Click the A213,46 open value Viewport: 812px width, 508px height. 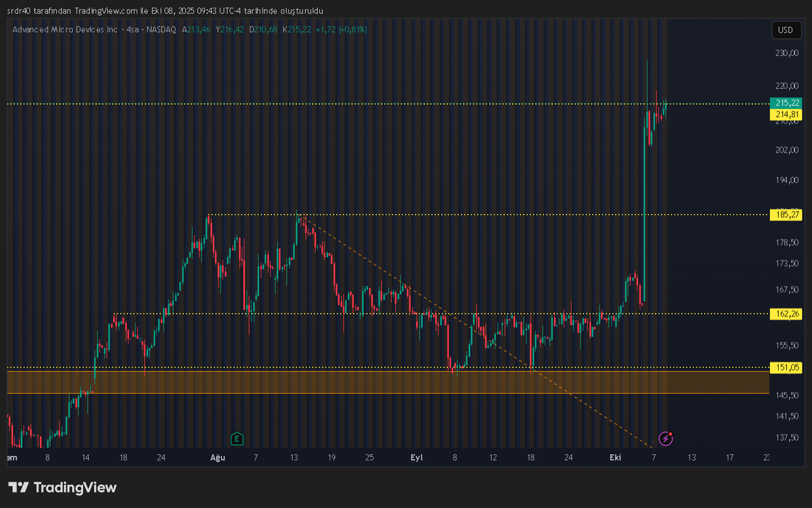[x=196, y=30]
